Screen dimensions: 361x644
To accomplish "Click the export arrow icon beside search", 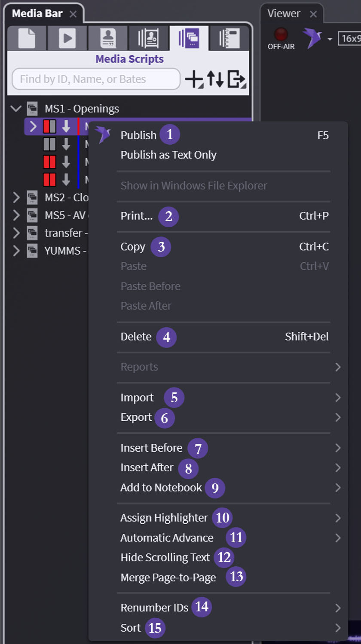I will [x=236, y=79].
